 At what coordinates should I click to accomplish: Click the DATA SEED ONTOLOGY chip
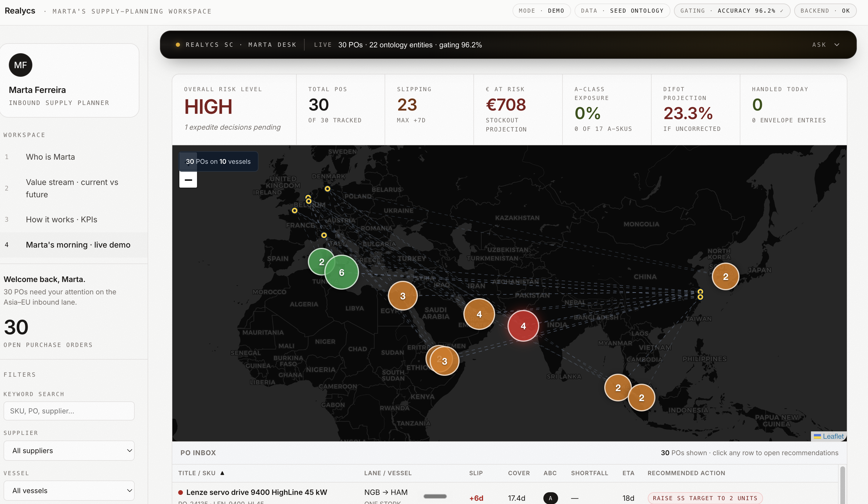(x=622, y=11)
